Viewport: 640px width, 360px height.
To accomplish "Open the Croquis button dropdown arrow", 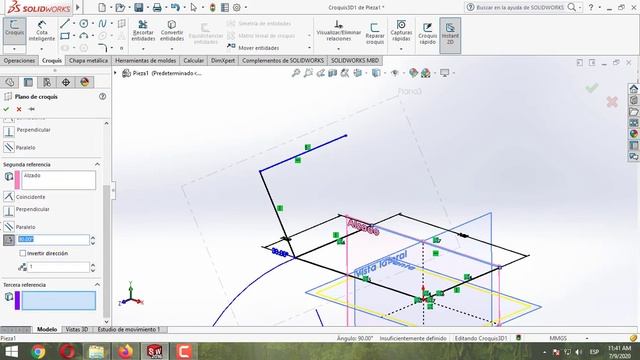I will pos(14,49).
